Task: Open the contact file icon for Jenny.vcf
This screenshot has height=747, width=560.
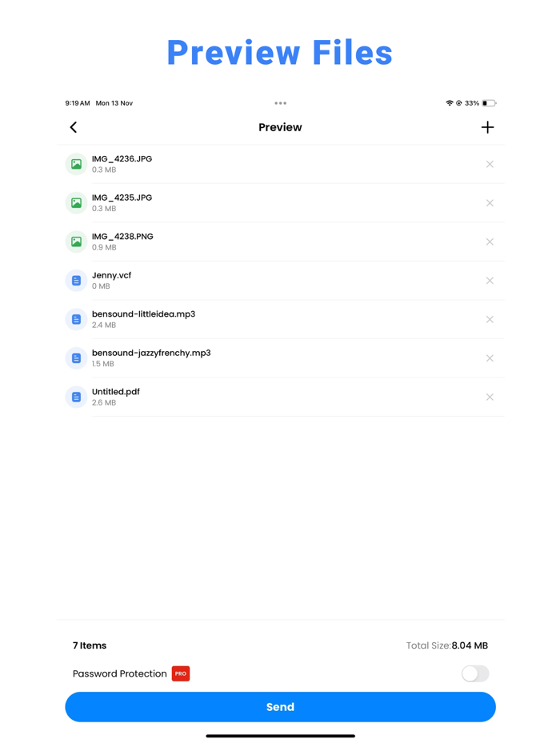Action: click(75, 280)
